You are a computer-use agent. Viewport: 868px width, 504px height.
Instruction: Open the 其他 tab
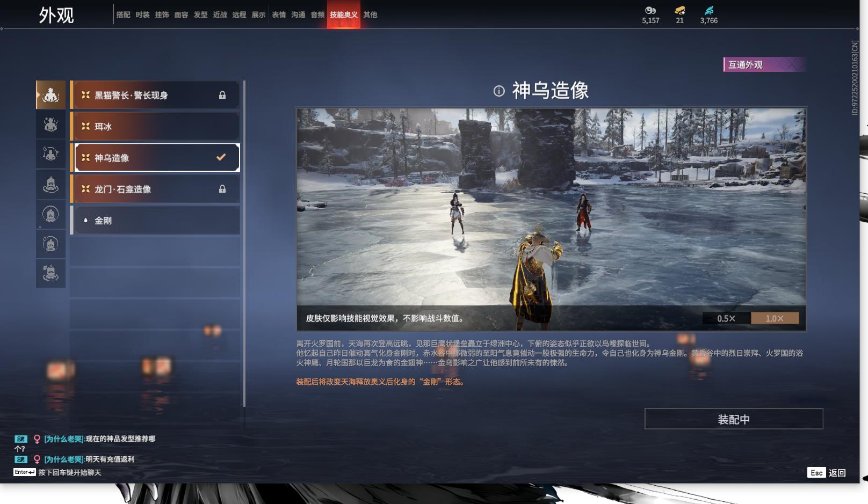pyautogui.click(x=370, y=15)
